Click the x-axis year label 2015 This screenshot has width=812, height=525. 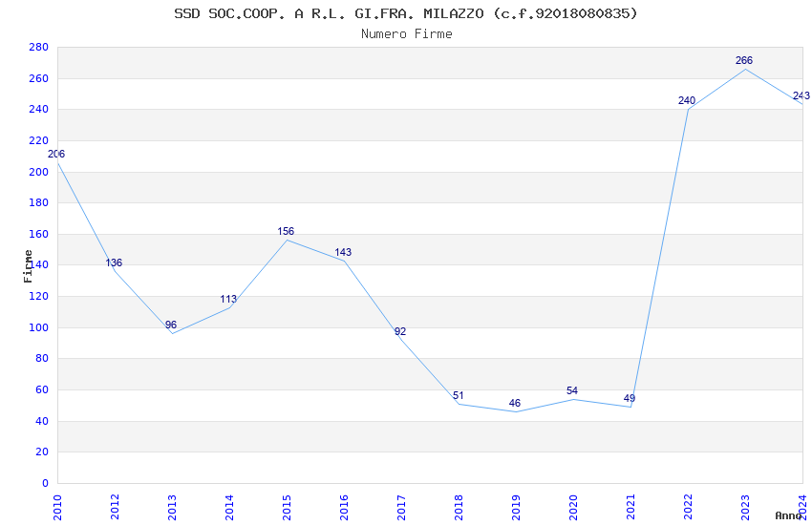tap(287, 508)
